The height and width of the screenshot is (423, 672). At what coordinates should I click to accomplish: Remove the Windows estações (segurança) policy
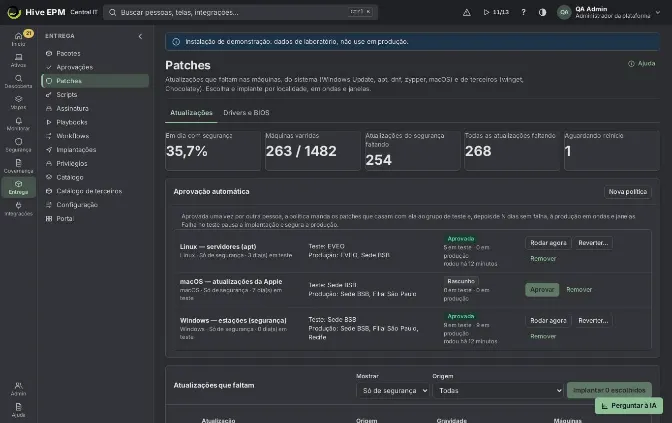pos(543,336)
